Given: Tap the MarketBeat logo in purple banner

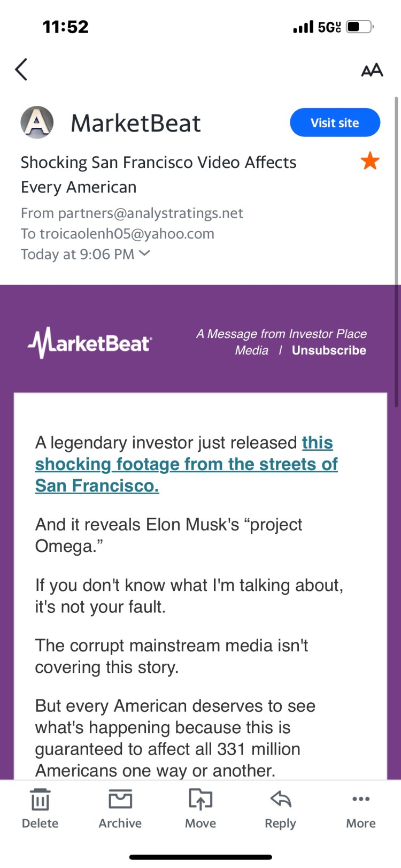Looking at the screenshot, I should pos(90,342).
